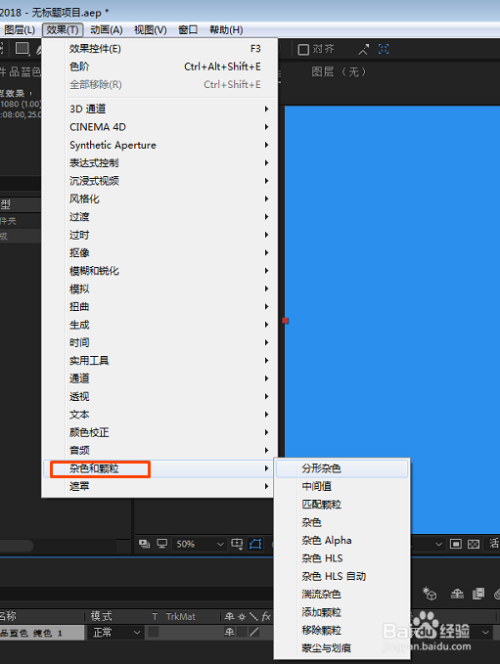Open the 过渡 effects submenu
The image size is (500, 664).
point(160,217)
